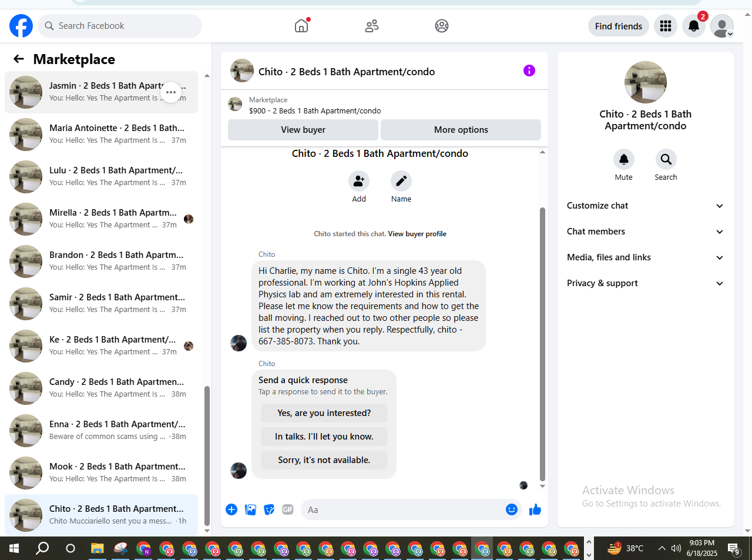Show hidden system tray icons

pyautogui.click(x=662, y=548)
